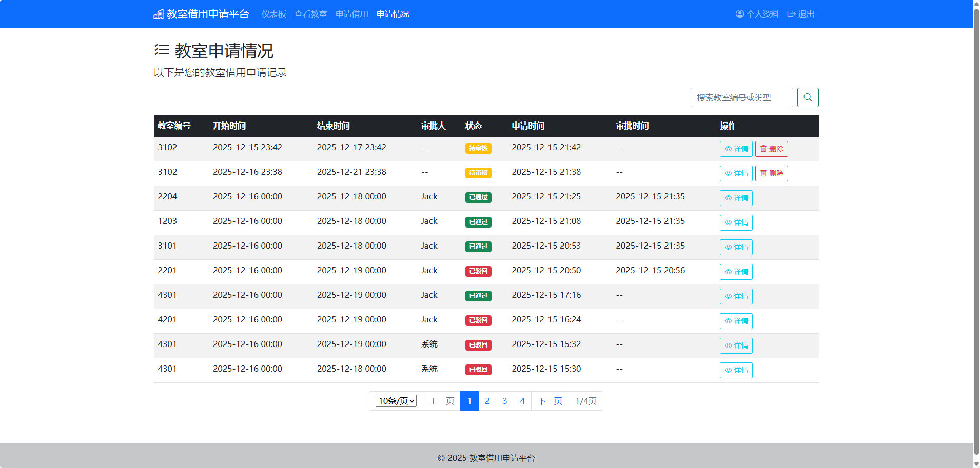View 详情 for 4301 applied 15:30
980x468 pixels.
(736, 370)
